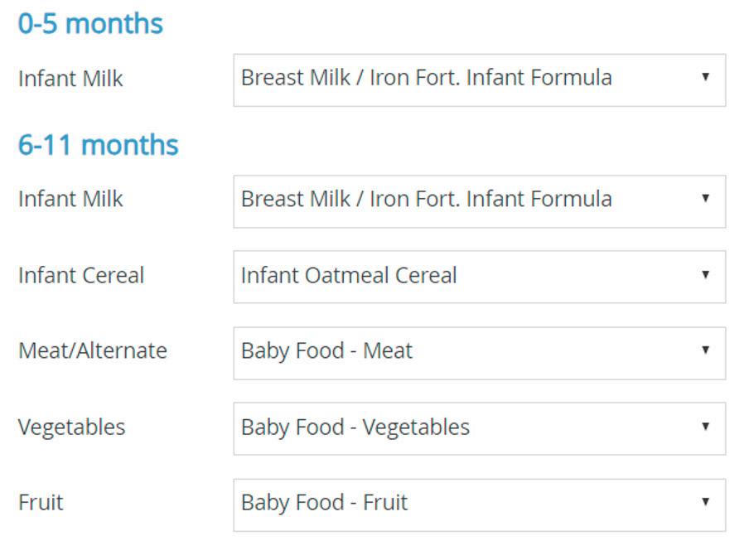This screenshot has height=560, width=749.
Task: Click the arrow on the Fruit dropdown
Action: (705, 502)
